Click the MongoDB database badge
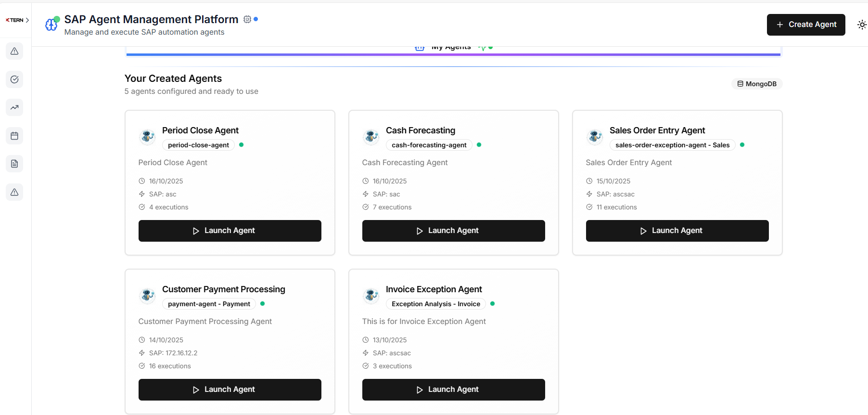This screenshot has height=415, width=868. [x=757, y=84]
